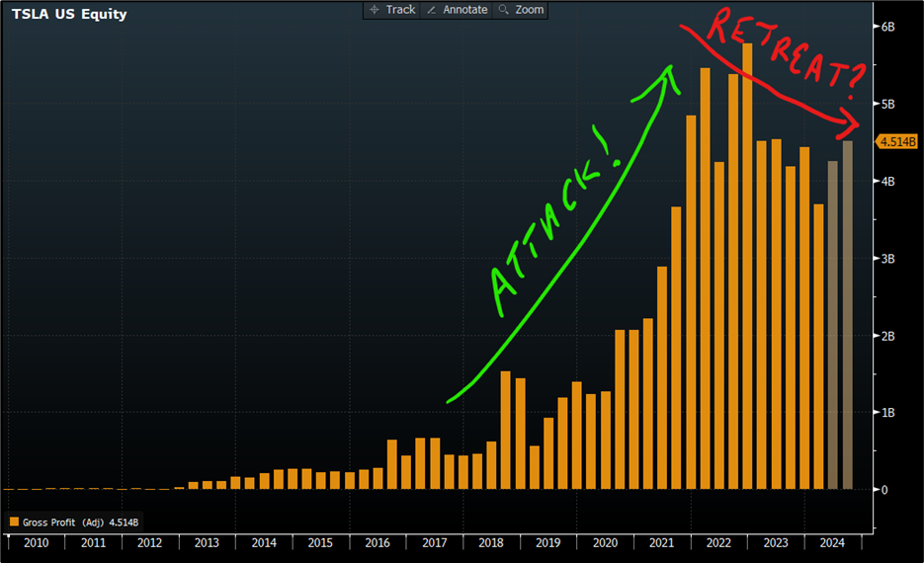Click the Annotate pencil icon
The height and width of the screenshot is (563, 924).
tap(431, 10)
